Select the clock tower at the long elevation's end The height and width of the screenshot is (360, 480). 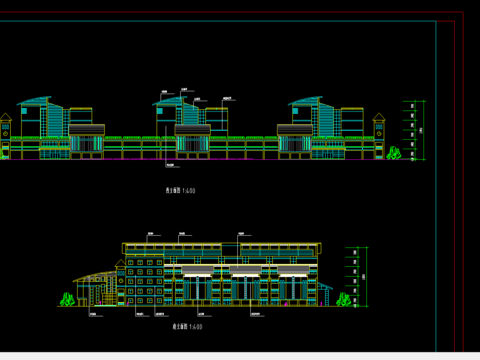coord(379,136)
